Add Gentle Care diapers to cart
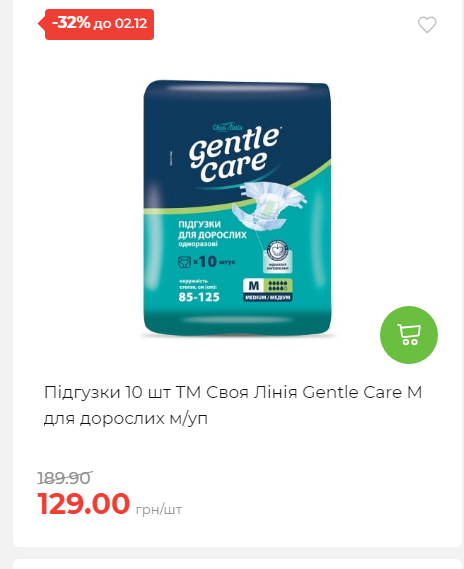Screen dimensions: 464x569 (x=409, y=335)
